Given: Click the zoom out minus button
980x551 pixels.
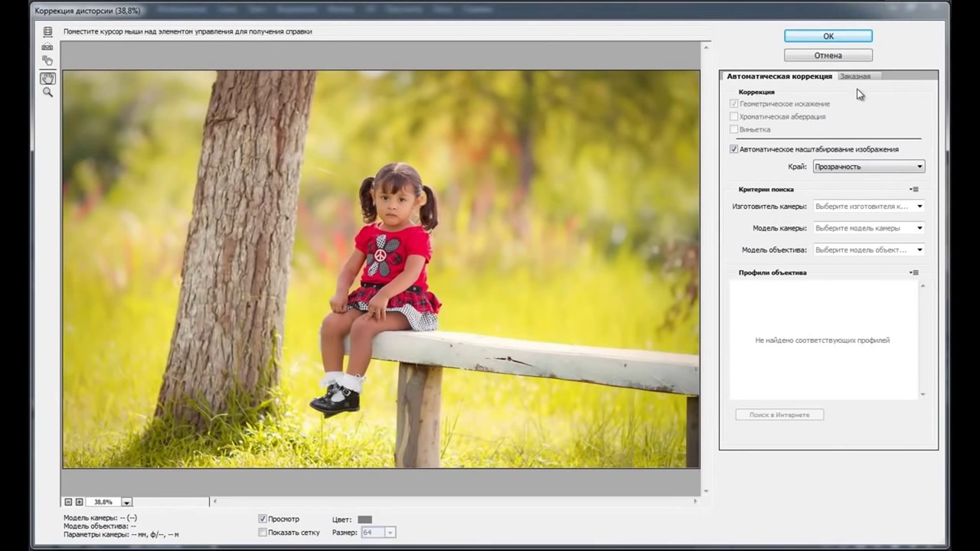Looking at the screenshot, I should click(x=68, y=502).
